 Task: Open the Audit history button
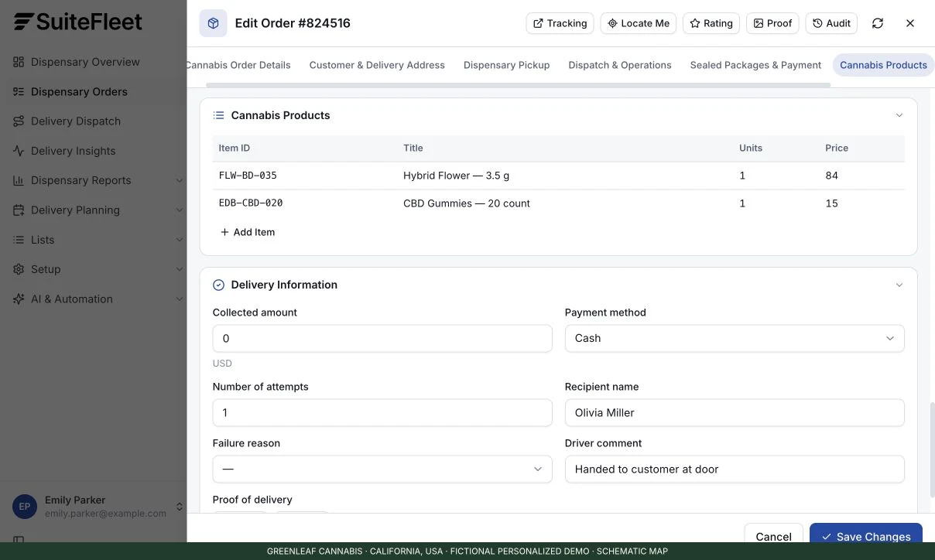click(831, 23)
